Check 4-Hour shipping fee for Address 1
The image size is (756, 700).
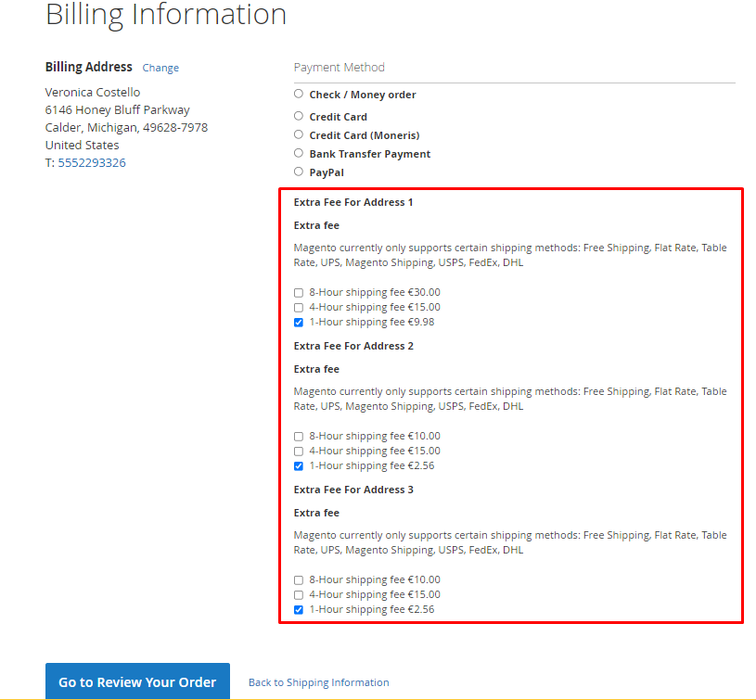coord(299,308)
